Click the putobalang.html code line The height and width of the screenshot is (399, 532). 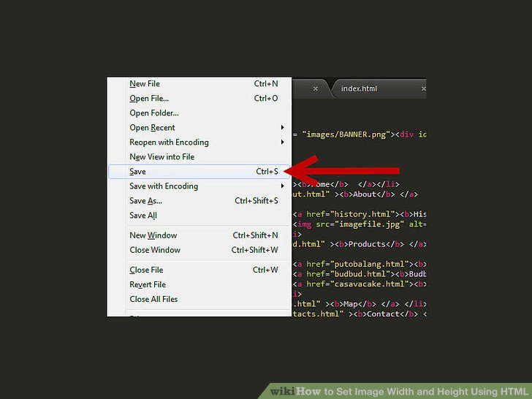click(x=360, y=264)
